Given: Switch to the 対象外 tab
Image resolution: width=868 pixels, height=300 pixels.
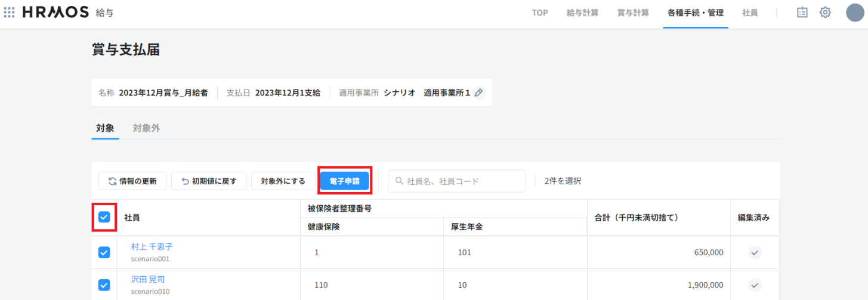Looking at the screenshot, I should tap(146, 128).
